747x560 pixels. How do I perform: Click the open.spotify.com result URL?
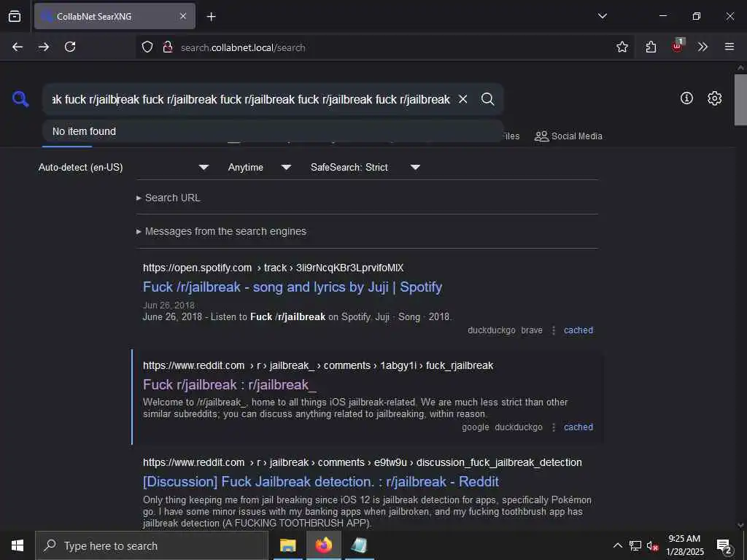pos(273,268)
